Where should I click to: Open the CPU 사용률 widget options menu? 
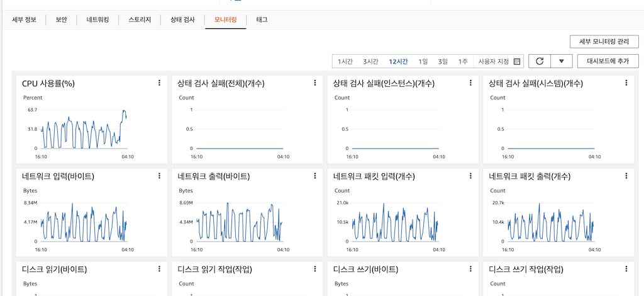click(159, 83)
